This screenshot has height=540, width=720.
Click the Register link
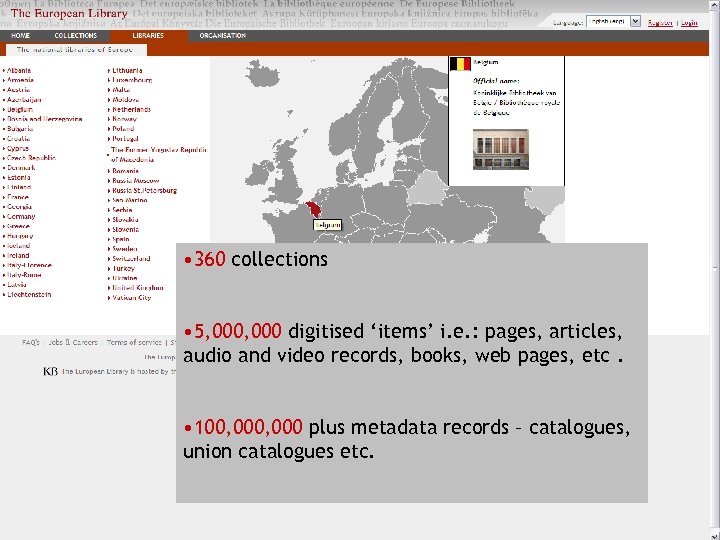point(660,23)
